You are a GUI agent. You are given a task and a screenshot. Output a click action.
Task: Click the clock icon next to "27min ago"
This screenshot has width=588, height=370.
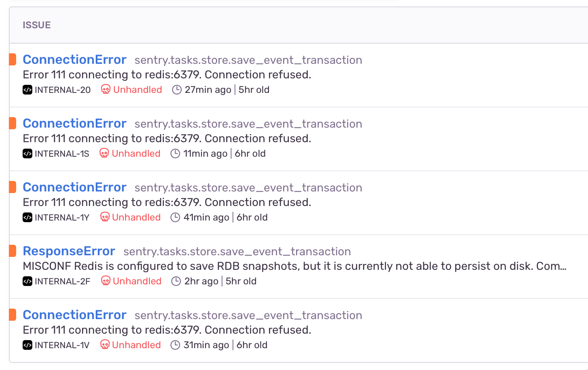(x=177, y=89)
